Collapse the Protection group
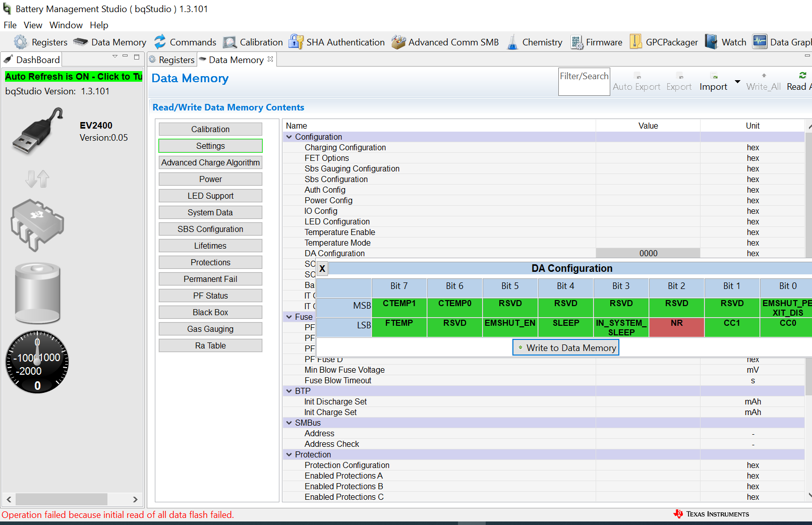The width and height of the screenshot is (812, 525). [289, 454]
